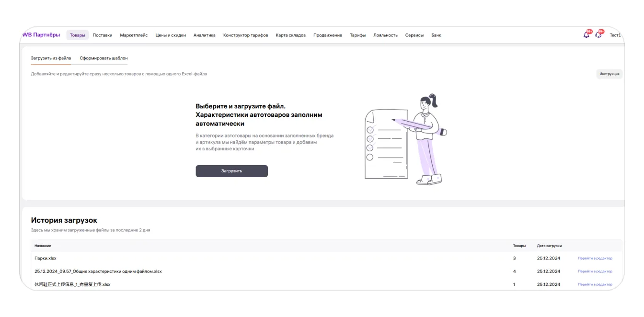Open Конструктор тарифов page

[x=245, y=35]
